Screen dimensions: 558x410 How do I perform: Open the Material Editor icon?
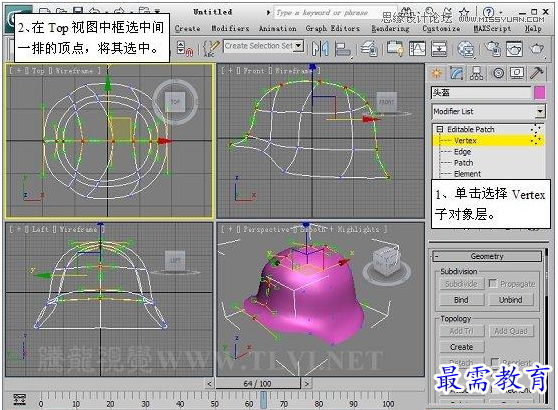point(465,49)
